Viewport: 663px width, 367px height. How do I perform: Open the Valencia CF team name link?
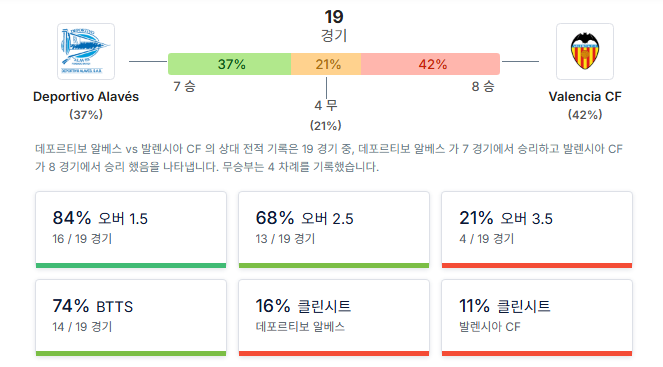[585, 96]
